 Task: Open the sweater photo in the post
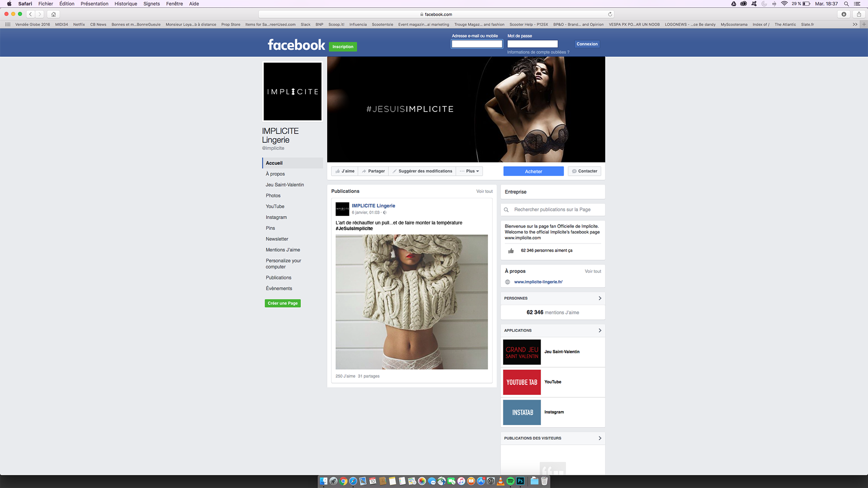(411, 302)
